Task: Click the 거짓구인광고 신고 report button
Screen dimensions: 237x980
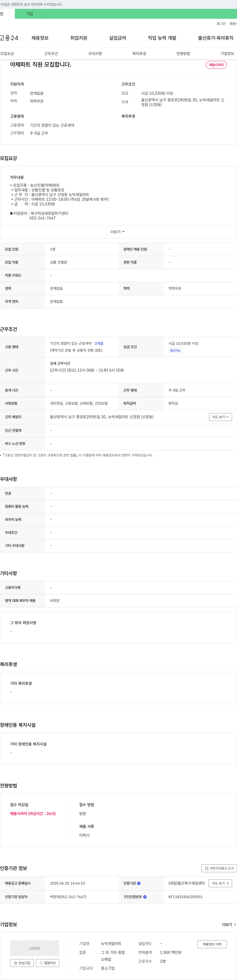Action: 219,868
